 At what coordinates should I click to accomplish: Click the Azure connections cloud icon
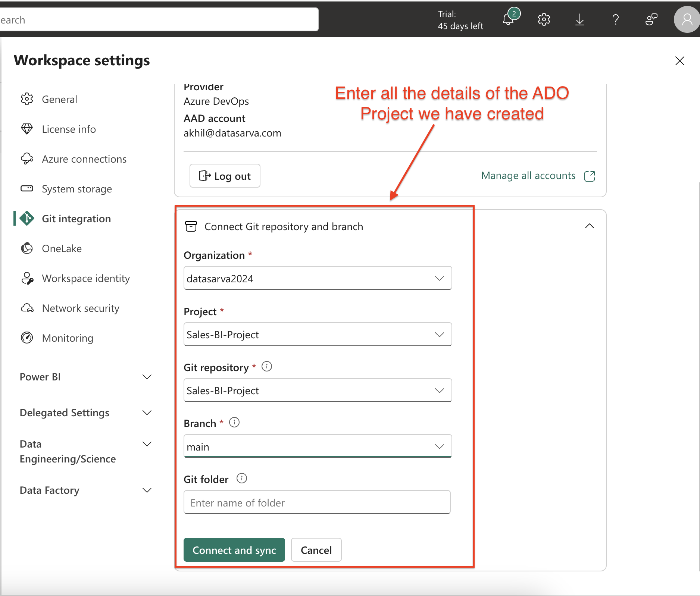(x=27, y=159)
